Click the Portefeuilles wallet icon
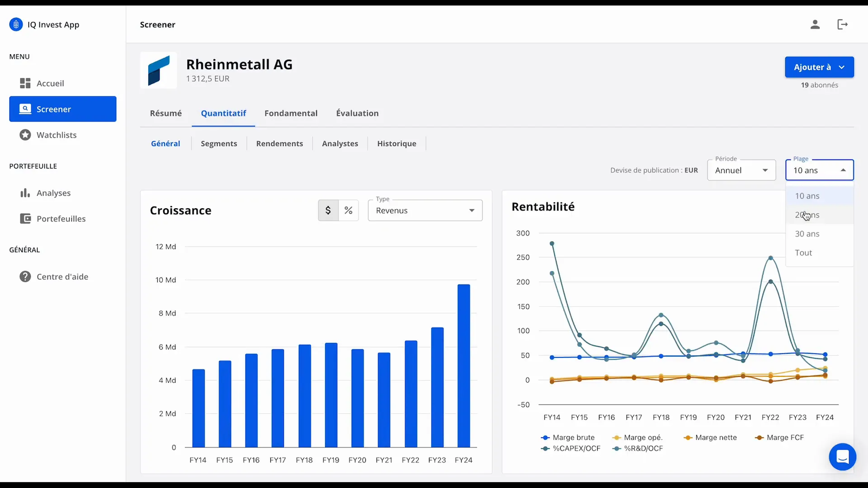 (x=25, y=219)
